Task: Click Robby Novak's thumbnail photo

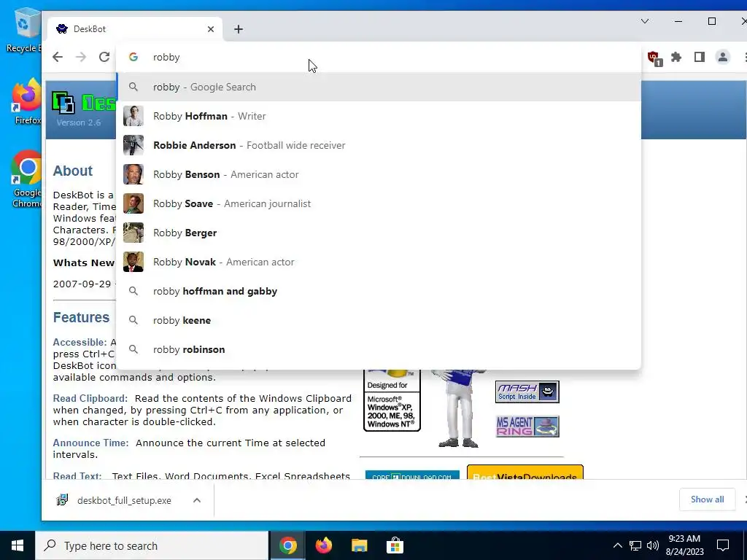Action: point(133,262)
